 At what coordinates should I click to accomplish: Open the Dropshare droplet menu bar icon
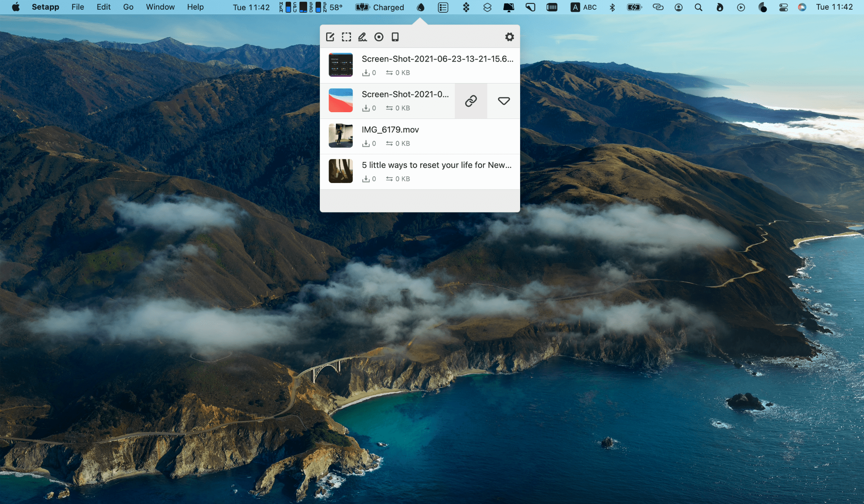click(420, 7)
